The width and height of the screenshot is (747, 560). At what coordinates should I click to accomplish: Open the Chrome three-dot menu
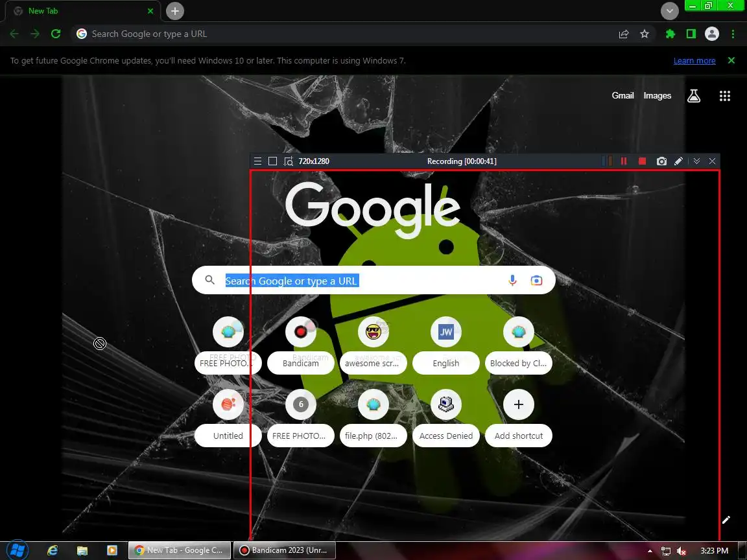coord(733,34)
